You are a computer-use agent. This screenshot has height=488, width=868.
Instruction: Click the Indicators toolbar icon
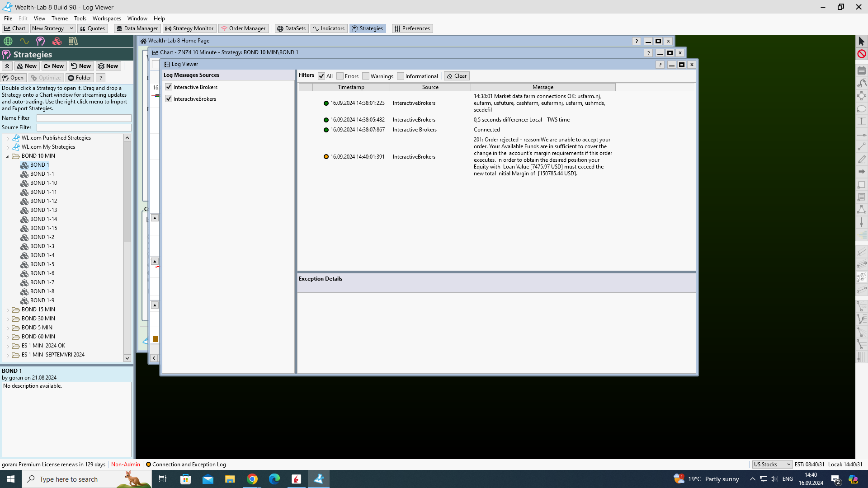329,28
